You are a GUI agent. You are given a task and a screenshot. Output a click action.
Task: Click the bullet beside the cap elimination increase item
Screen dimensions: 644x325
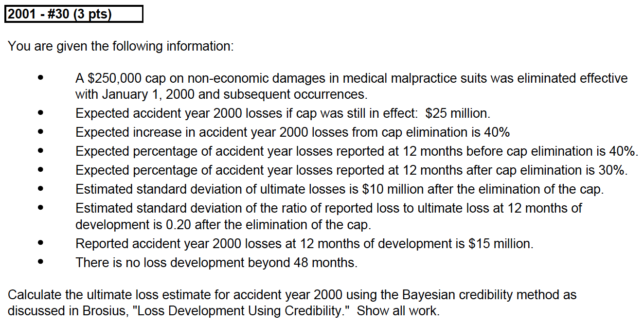[41, 132]
